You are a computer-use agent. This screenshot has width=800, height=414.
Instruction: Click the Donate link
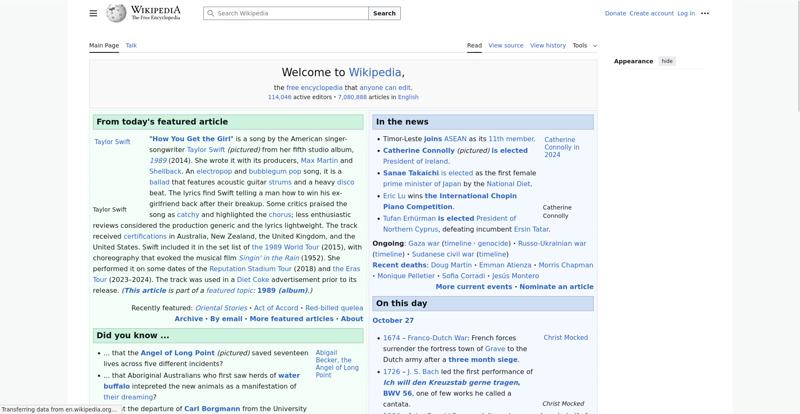[615, 13]
